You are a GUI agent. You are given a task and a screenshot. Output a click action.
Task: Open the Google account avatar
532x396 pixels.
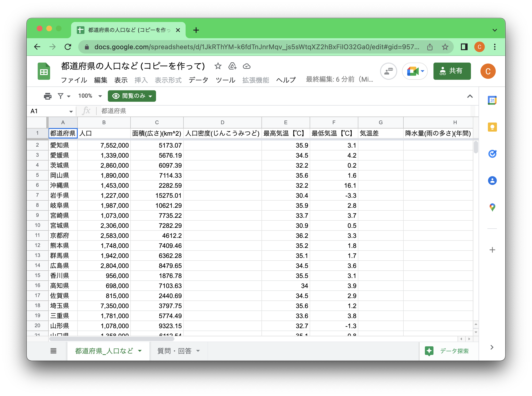(488, 71)
